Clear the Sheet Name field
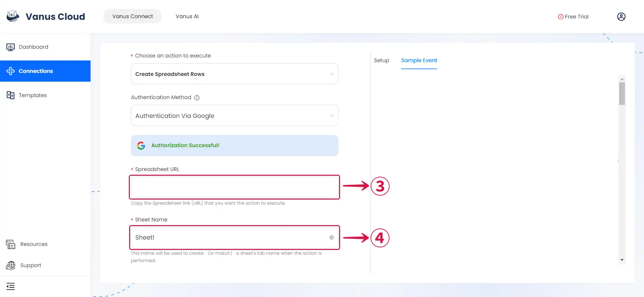This screenshot has height=297, width=644. click(x=331, y=238)
